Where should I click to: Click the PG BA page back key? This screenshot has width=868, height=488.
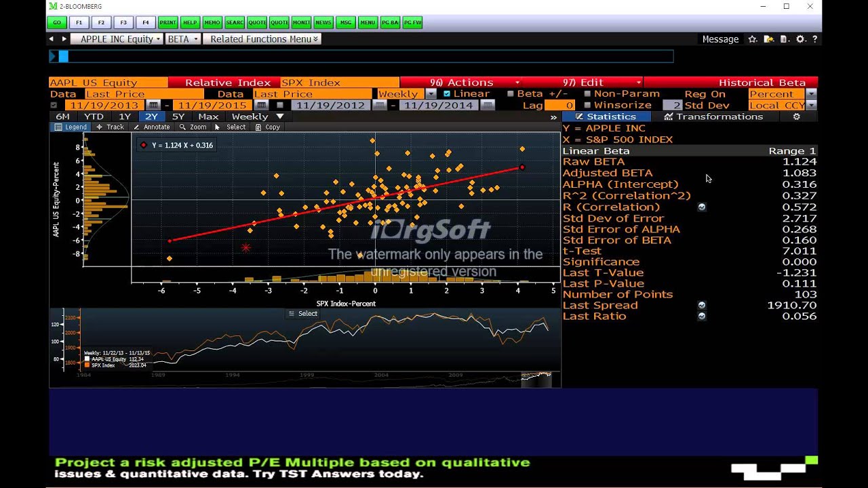[x=390, y=22]
